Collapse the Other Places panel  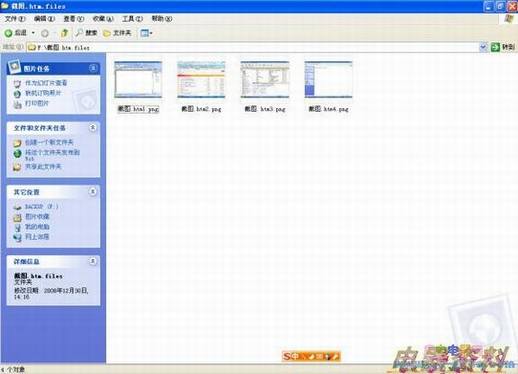coord(93,192)
